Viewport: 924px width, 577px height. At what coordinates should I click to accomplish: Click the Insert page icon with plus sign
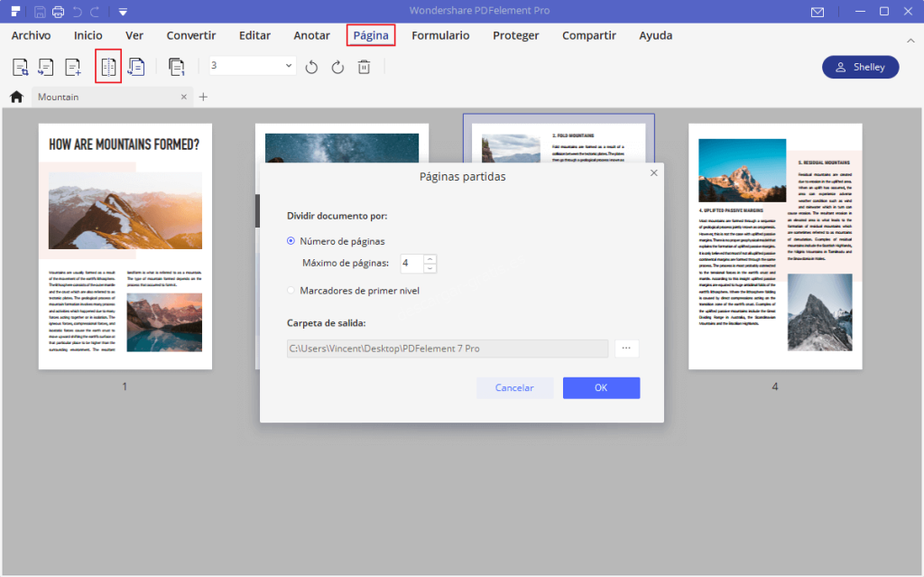click(72, 67)
